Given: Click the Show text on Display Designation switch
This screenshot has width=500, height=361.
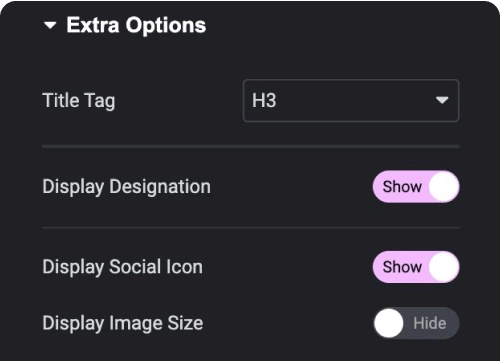Looking at the screenshot, I should coord(402,186).
